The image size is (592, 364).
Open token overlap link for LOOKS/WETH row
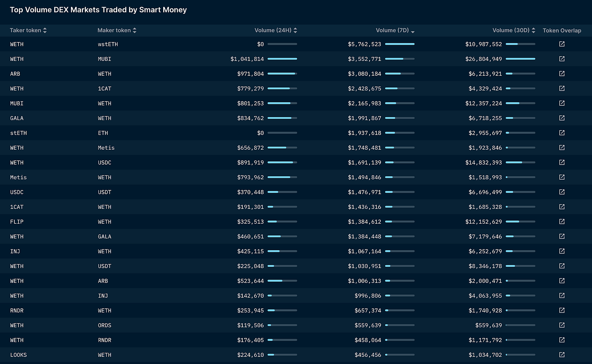tap(562, 355)
